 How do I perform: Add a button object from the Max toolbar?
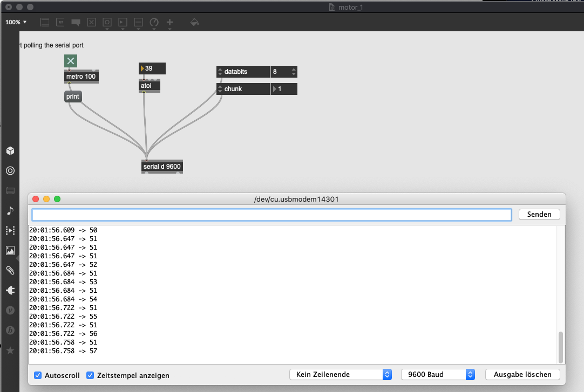(x=107, y=22)
